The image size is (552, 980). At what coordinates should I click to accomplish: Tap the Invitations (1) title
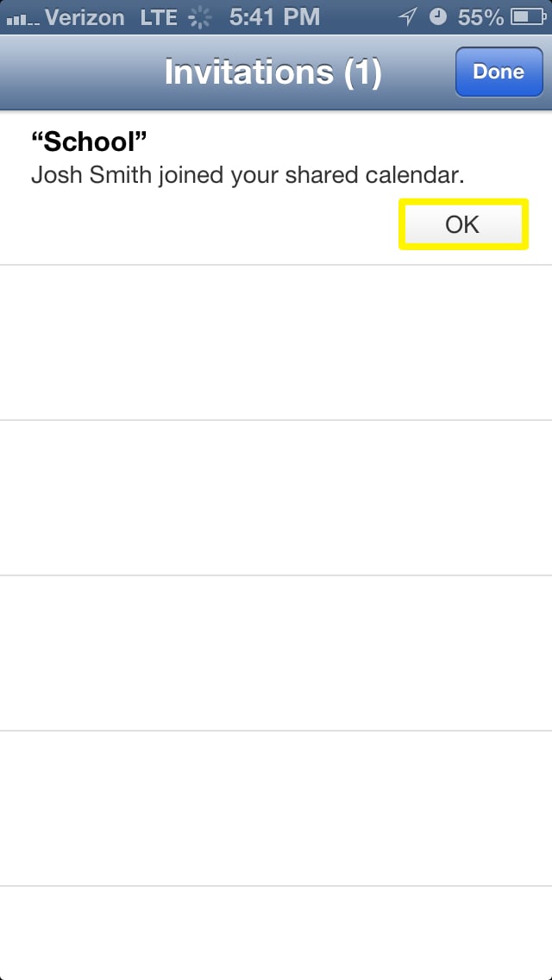pos(273,72)
